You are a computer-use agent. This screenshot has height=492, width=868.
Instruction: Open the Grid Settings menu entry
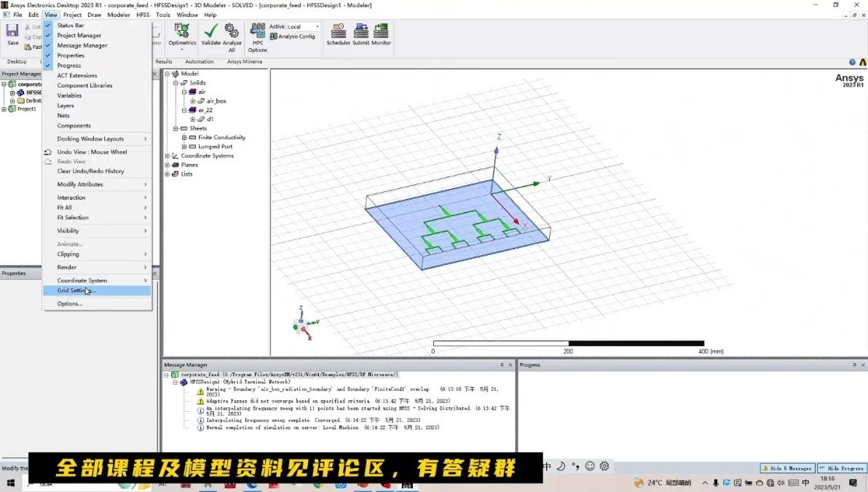(97, 290)
